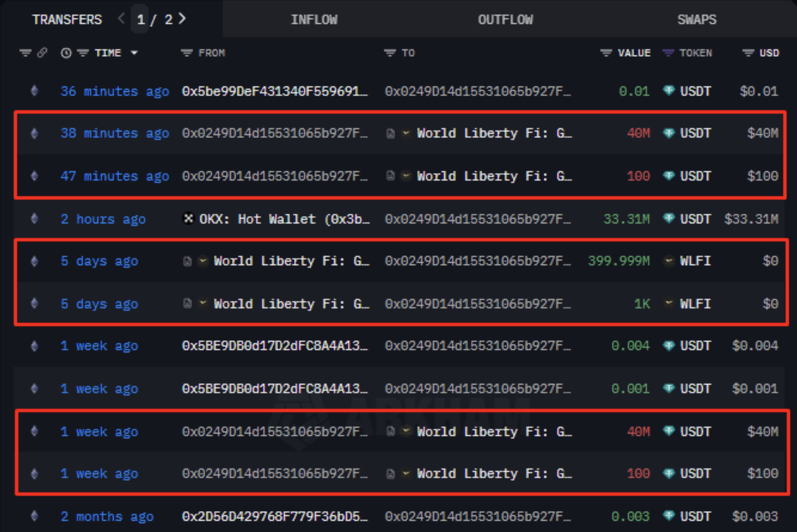Screen dimensions: 797x532
Task: Click the 0.001 value cell
Action: (x=630, y=389)
